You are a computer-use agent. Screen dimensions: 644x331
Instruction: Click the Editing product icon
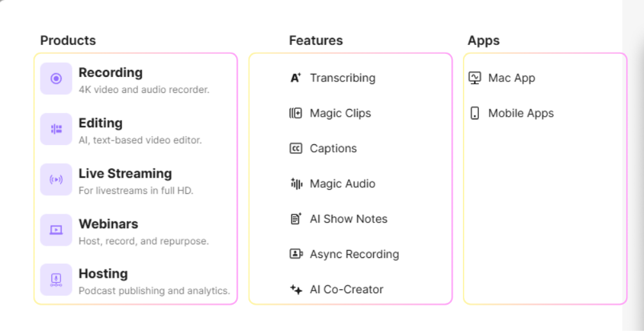(x=56, y=130)
